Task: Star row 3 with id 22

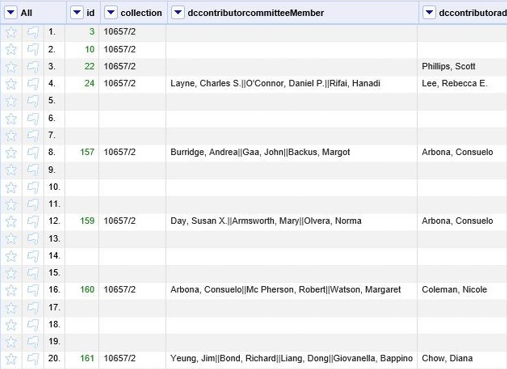Action: tap(11, 67)
